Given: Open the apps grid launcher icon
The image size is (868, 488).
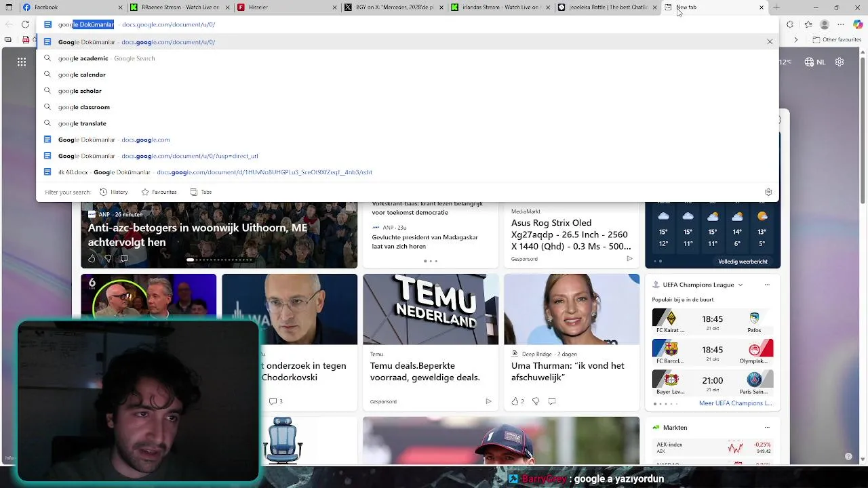Looking at the screenshot, I should tap(22, 62).
